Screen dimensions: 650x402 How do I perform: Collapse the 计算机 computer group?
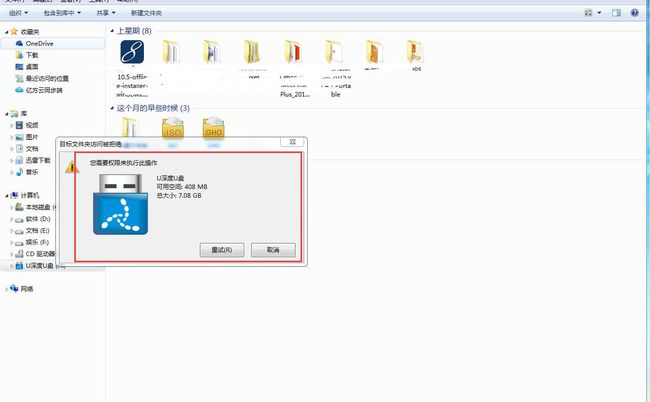pyautogui.click(x=7, y=195)
